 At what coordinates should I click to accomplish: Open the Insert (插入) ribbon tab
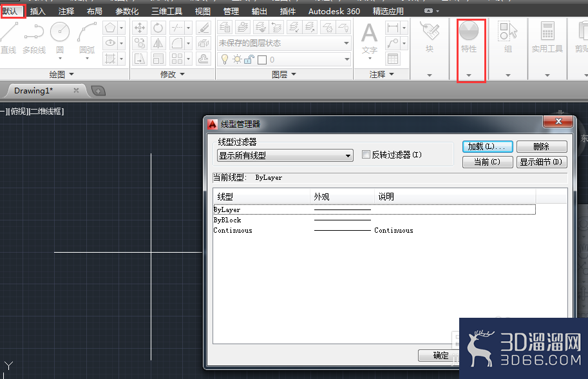coord(37,11)
